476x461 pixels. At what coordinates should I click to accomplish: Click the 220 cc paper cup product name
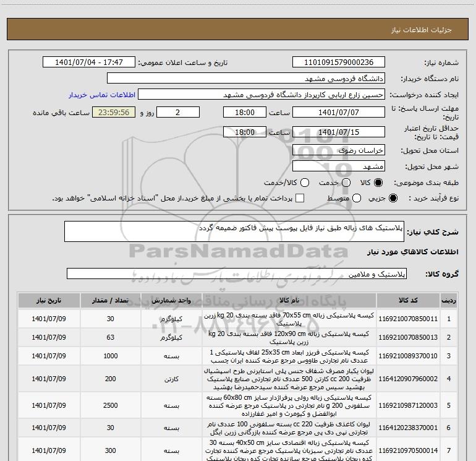click(x=289, y=428)
